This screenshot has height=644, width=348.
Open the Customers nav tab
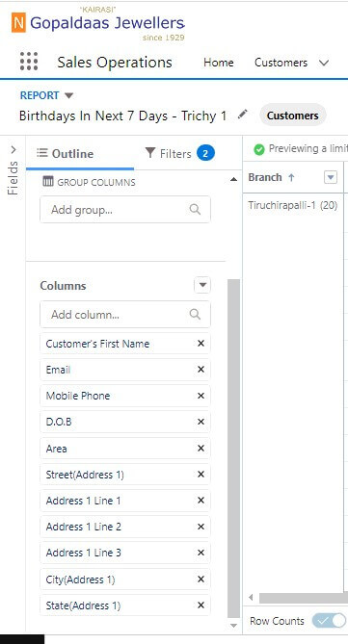pyautogui.click(x=281, y=63)
